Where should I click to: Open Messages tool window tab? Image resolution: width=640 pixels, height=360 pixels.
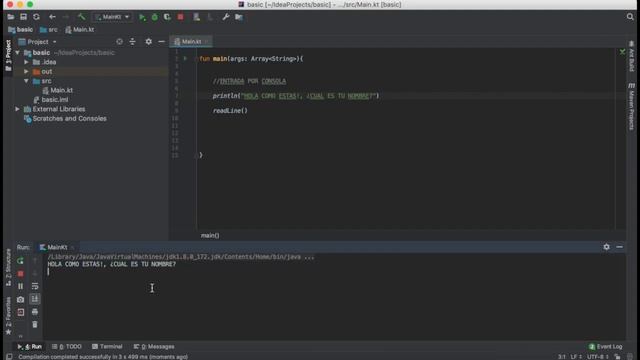pyautogui.click(x=154, y=347)
